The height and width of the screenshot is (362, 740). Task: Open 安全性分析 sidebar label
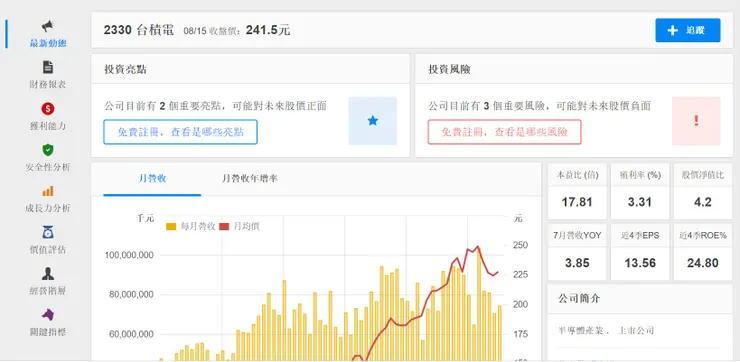(48, 167)
